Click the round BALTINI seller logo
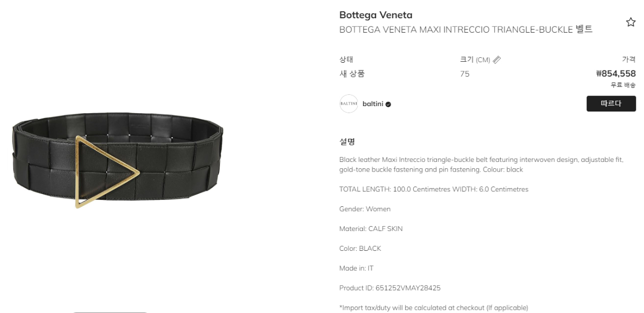Screen dimensions: 644x313 pyautogui.click(x=349, y=104)
